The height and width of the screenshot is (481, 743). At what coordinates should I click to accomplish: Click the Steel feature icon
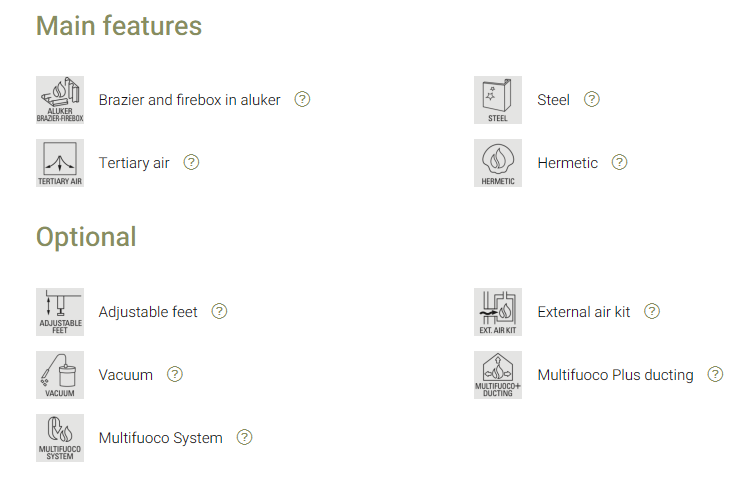point(498,100)
